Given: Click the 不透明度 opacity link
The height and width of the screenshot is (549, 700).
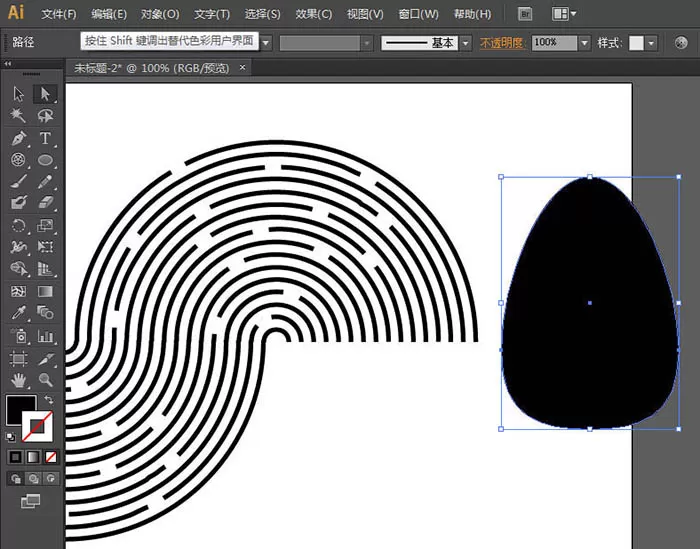Looking at the screenshot, I should coord(501,43).
